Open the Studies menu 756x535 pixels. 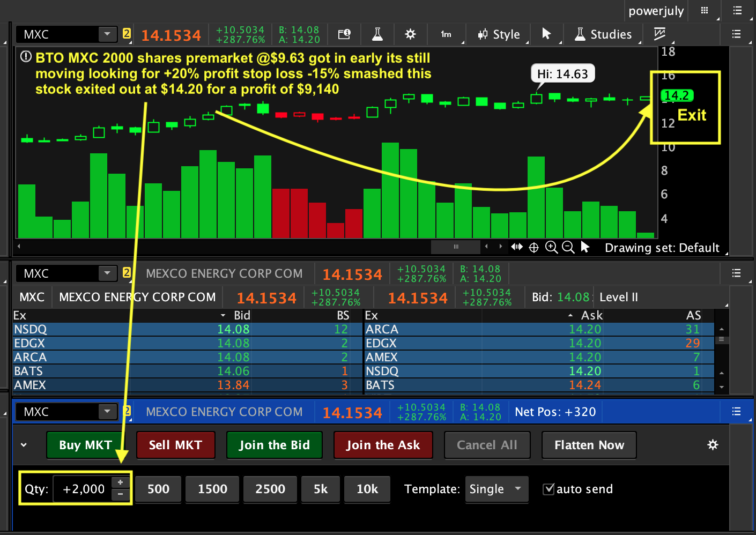tap(604, 34)
